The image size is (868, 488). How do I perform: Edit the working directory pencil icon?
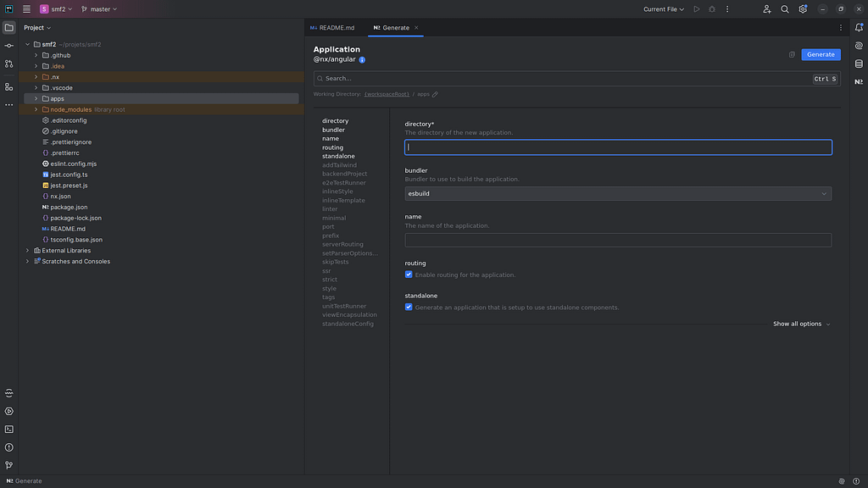coord(435,94)
